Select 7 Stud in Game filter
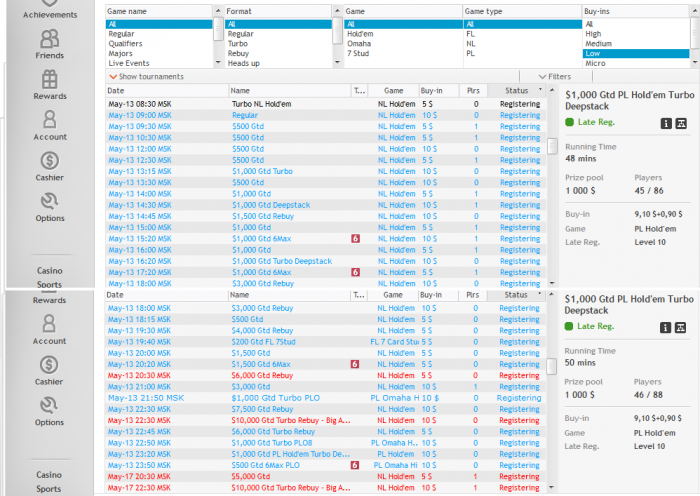The image size is (700, 496). 358,53
